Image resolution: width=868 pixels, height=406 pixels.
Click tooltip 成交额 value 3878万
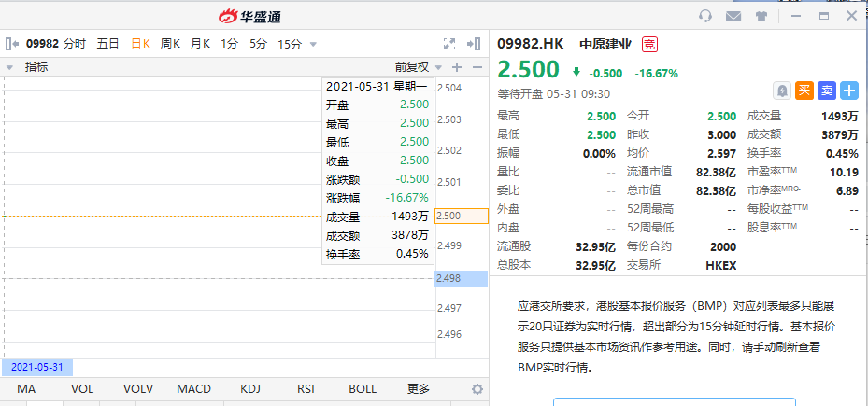click(410, 235)
